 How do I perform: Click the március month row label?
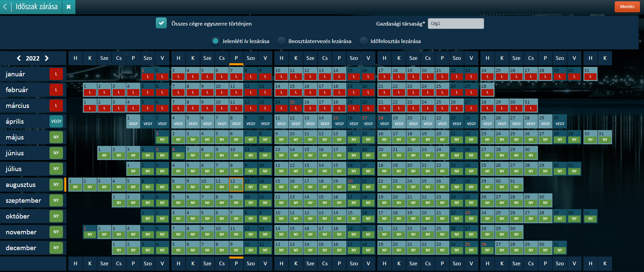point(18,106)
